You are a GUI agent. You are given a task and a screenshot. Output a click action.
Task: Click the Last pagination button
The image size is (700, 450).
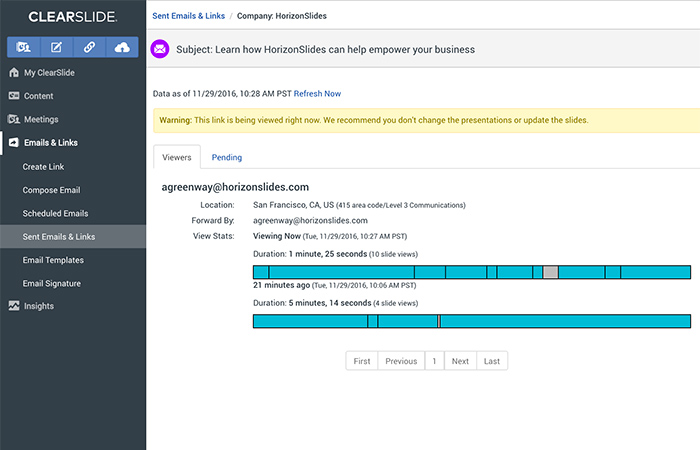click(492, 361)
